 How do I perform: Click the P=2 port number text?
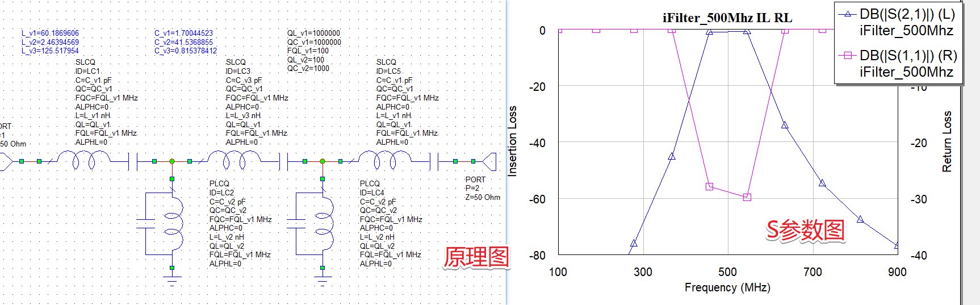(472, 188)
